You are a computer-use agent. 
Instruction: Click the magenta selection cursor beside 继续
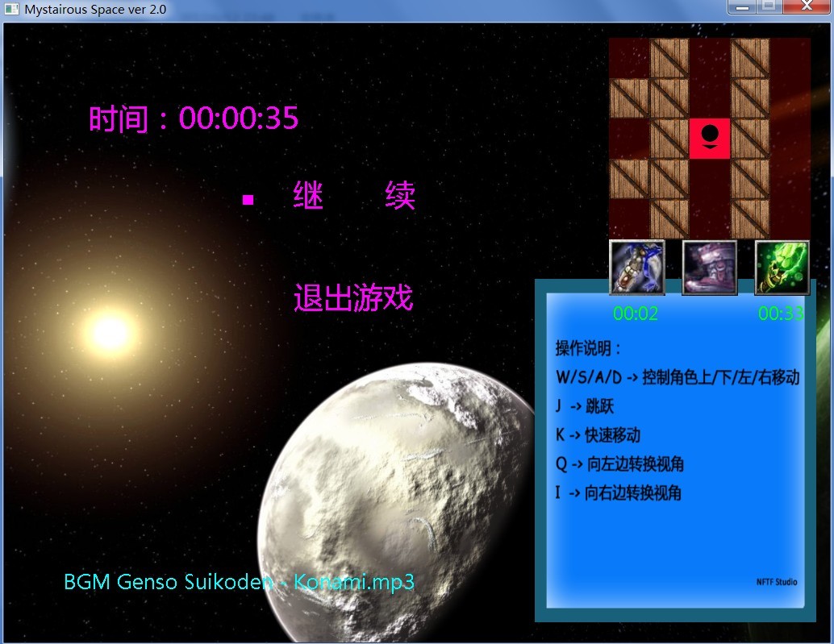[248, 200]
